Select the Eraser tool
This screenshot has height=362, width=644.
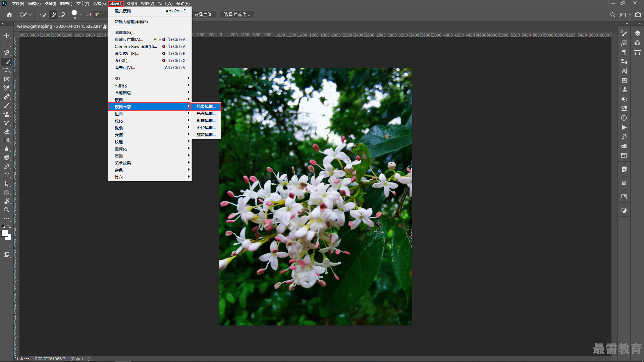pyautogui.click(x=7, y=131)
